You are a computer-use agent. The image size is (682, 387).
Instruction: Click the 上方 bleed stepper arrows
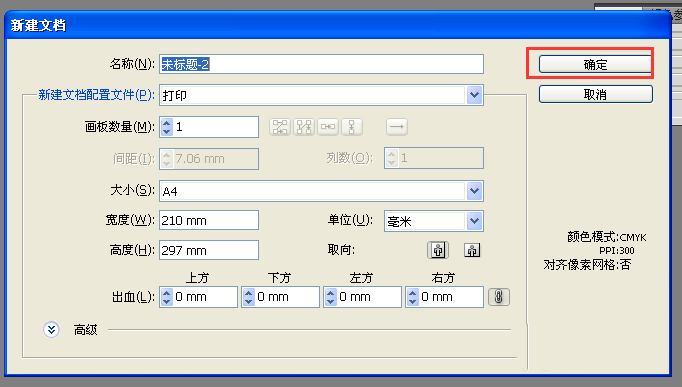167,297
